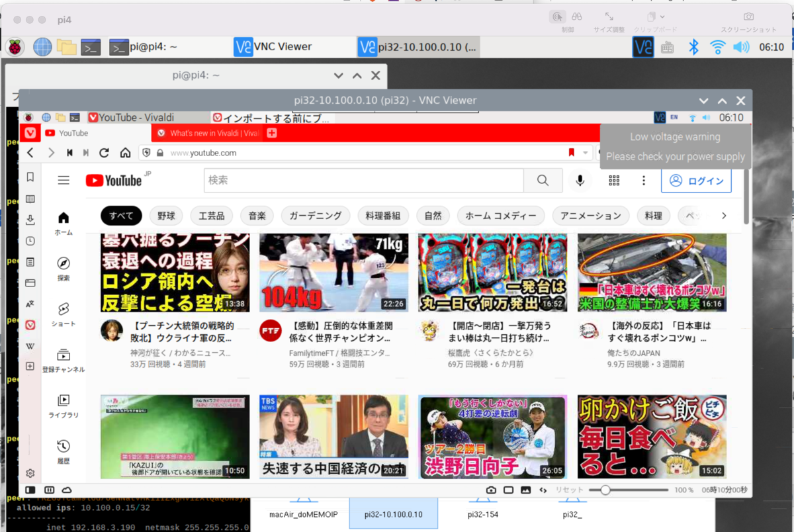794x532 pixels.
Task: Bookmark this page with the red bookmark icon
Action: 571,153
